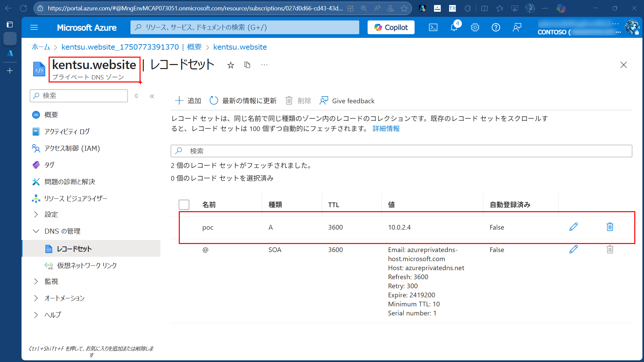Bookmark page with browser star icon
Screen dimensions: 644x362
[x=404, y=8]
